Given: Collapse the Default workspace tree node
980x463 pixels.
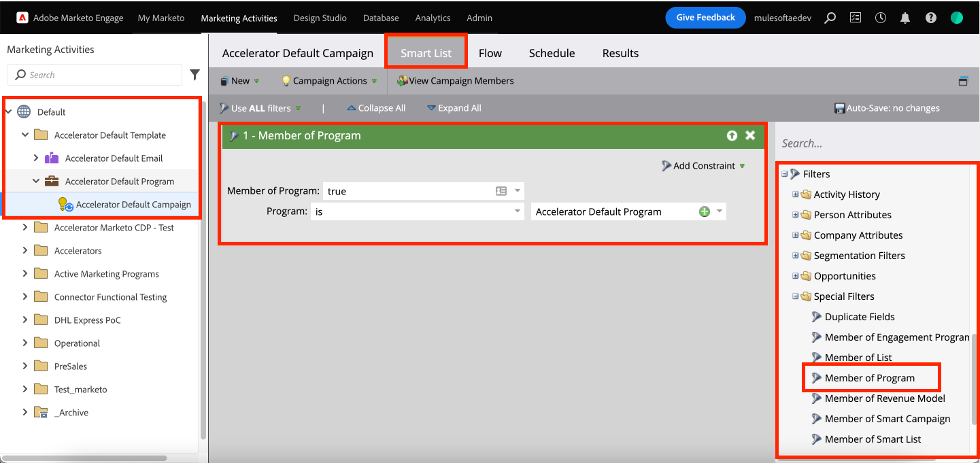Looking at the screenshot, I should coord(9,112).
